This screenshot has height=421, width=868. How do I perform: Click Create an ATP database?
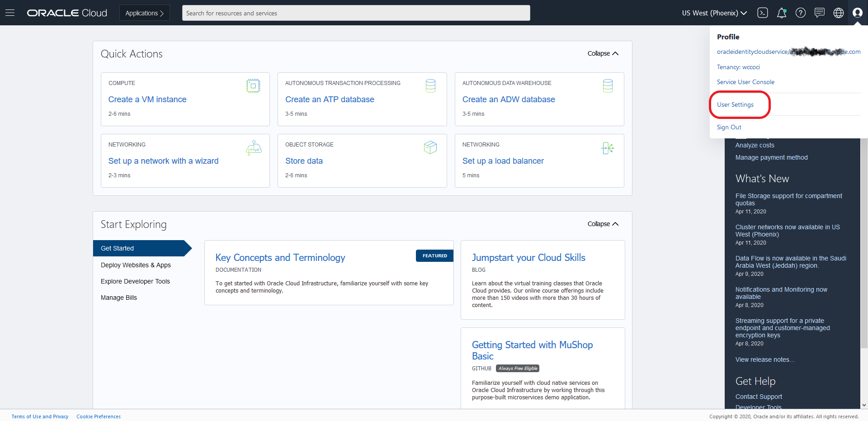[x=330, y=99]
